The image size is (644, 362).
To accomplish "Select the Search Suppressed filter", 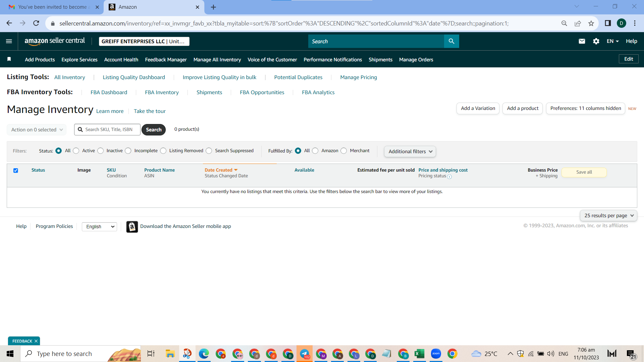I will pos(209,151).
